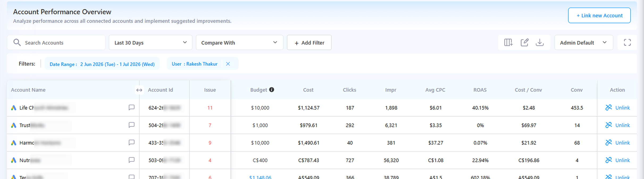This screenshot has width=644, height=179.
Task: Download the accounts report
Action: [x=540, y=42]
